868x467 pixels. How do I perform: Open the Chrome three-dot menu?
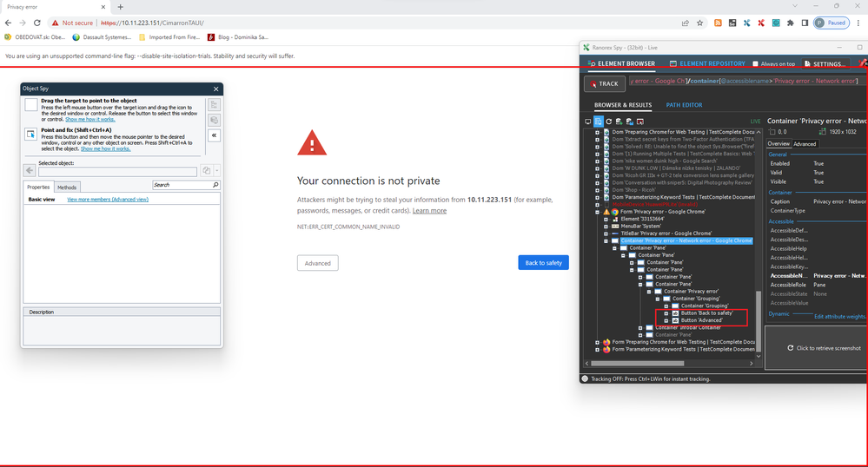click(x=858, y=23)
